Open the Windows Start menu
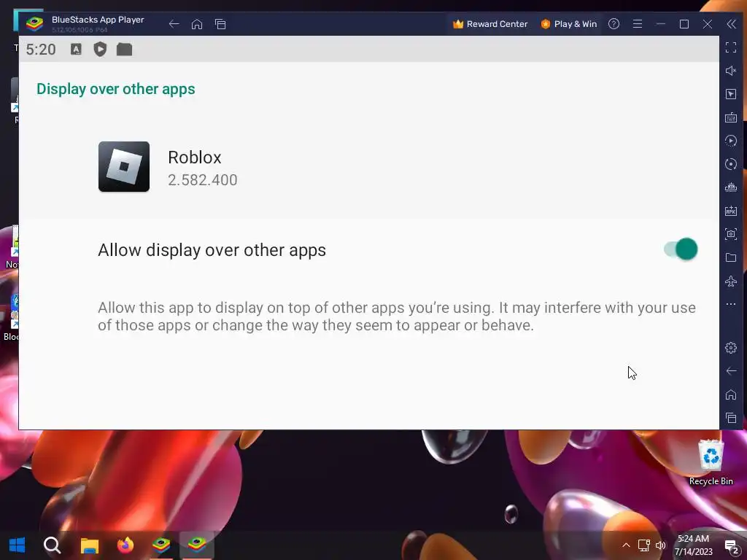747x560 pixels. click(18, 545)
